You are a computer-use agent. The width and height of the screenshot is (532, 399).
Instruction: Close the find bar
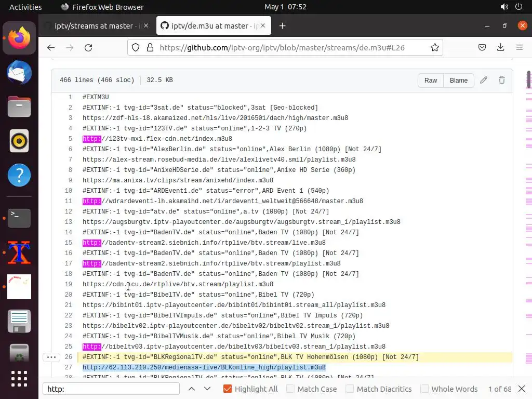coord(522,389)
